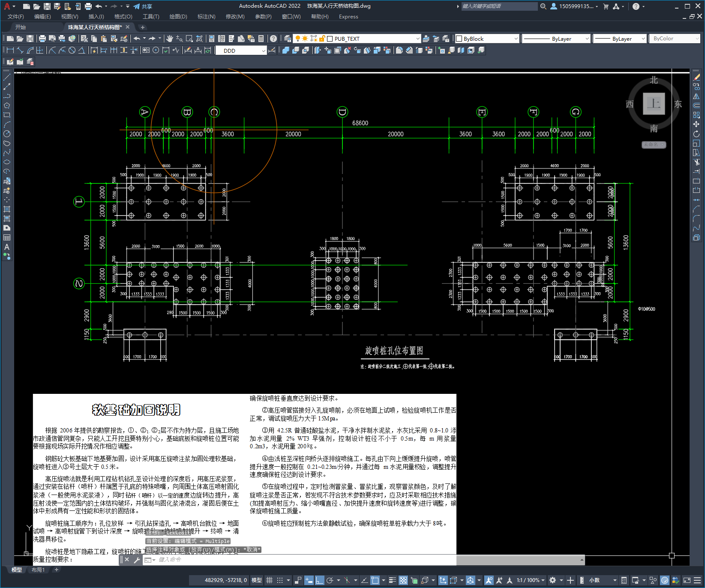Select the Diameter dimension tool
Viewport: 705px width, 588px height.
(x=72, y=50)
